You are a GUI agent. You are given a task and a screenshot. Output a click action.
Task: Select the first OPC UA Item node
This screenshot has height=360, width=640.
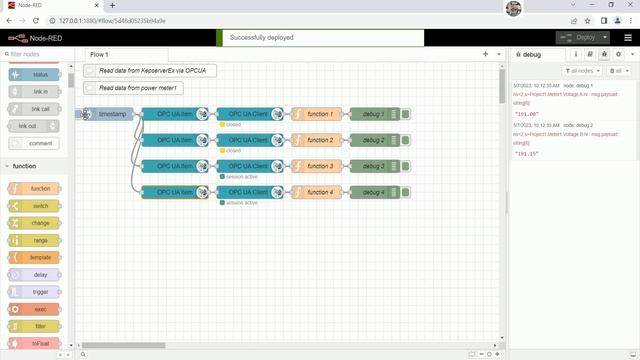coord(175,114)
